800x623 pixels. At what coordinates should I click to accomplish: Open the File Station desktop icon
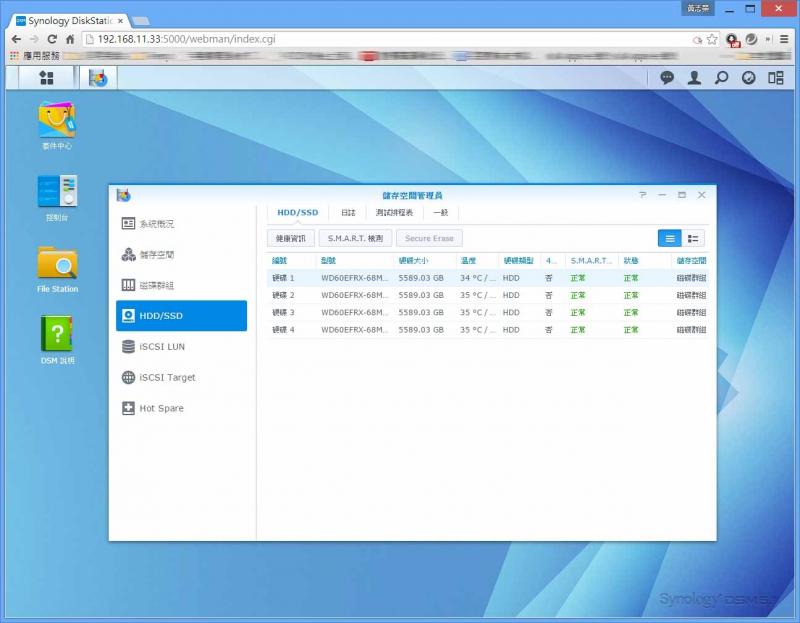click(x=57, y=269)
